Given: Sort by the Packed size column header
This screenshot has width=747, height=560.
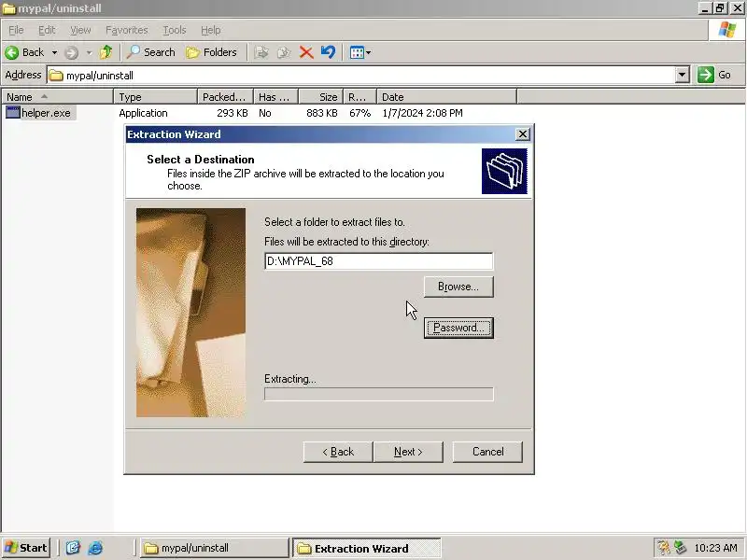Looking at the screenshot, I should pos(225,97).
